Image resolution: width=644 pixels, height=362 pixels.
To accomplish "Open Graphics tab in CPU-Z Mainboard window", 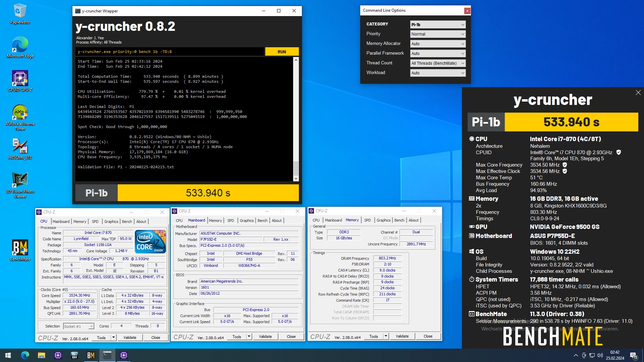I will (x=247, y=221).
